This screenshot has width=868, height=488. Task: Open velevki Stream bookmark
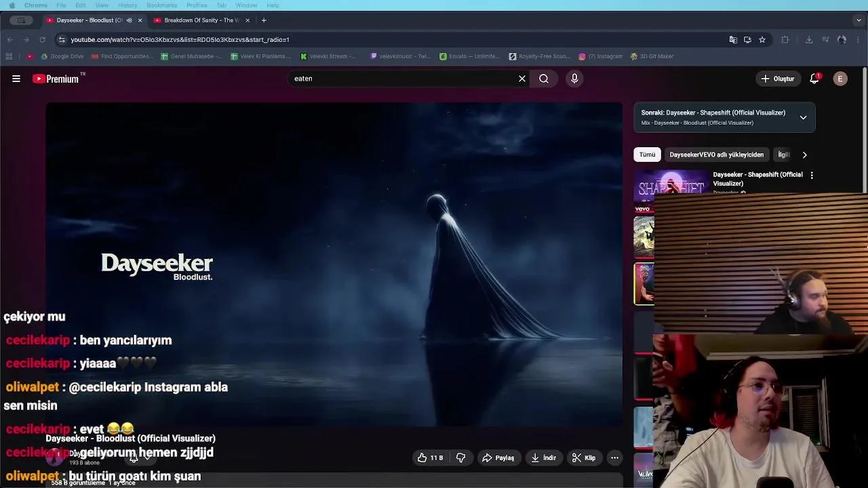(328, 56)
